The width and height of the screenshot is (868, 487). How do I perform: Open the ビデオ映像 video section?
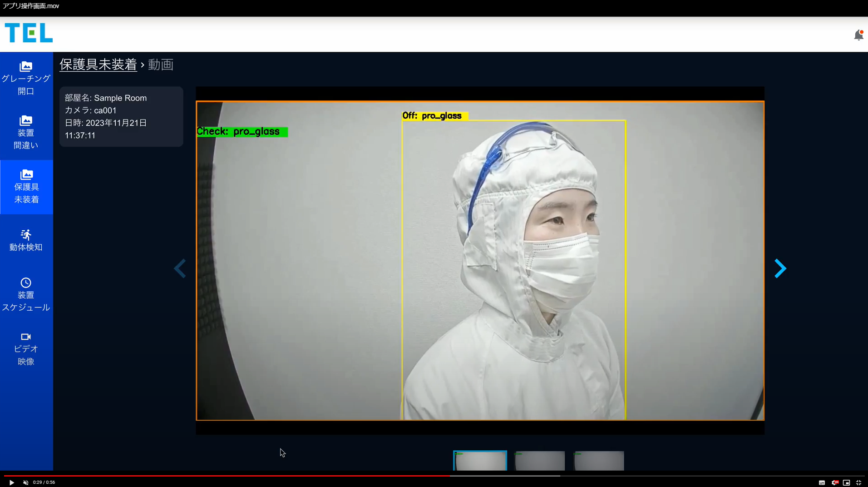pos(26,349)
